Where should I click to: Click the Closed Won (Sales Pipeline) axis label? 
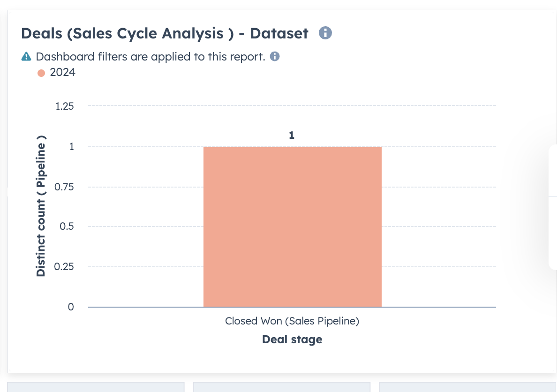click(292, 321)
